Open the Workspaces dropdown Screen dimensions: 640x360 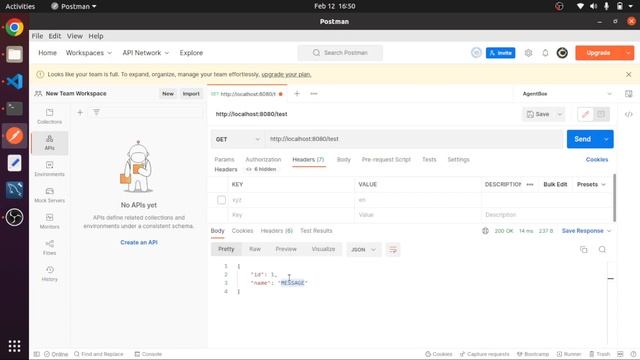click(x=89, y=53)
